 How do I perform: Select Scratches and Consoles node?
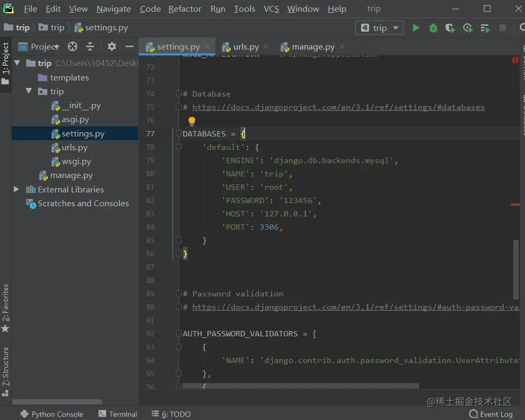(x=77, y=203)
